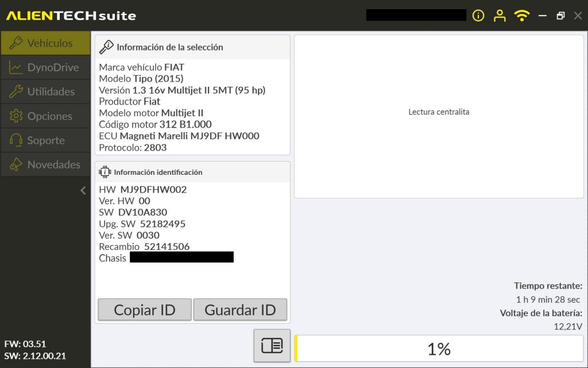The width and height of the screenshot is (588, 368).
Task: Click the Tiempo restante label
Action: click(548, 286)
